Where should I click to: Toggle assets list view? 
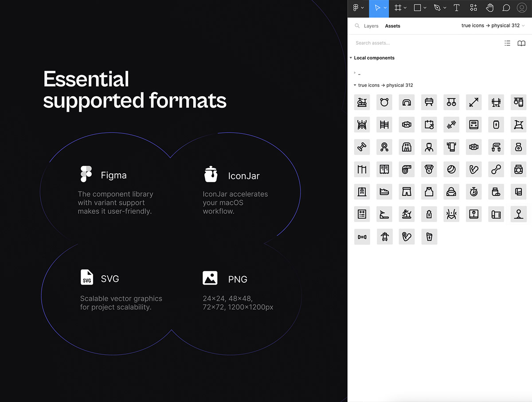[x=507, y=43]
